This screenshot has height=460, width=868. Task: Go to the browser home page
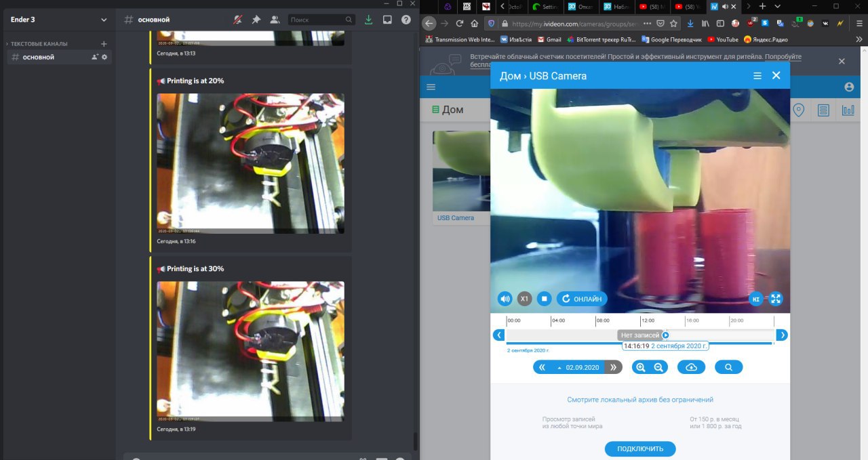coord(475,23)
